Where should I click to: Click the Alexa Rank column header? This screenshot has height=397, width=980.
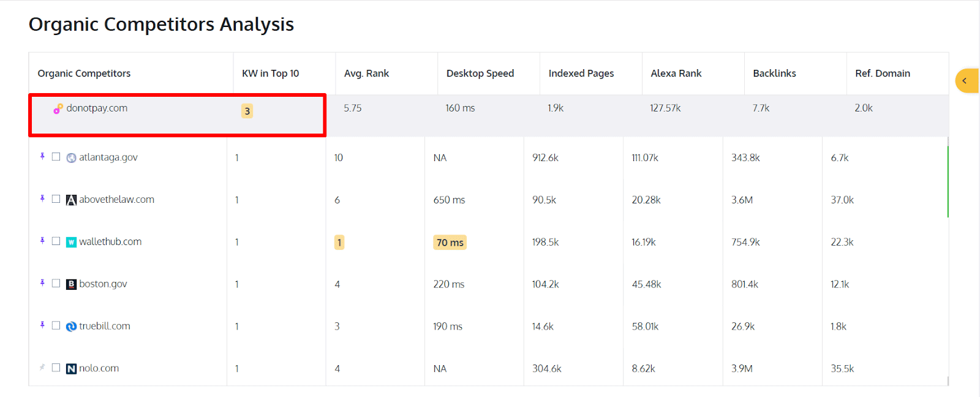click(x=676, y=74)
